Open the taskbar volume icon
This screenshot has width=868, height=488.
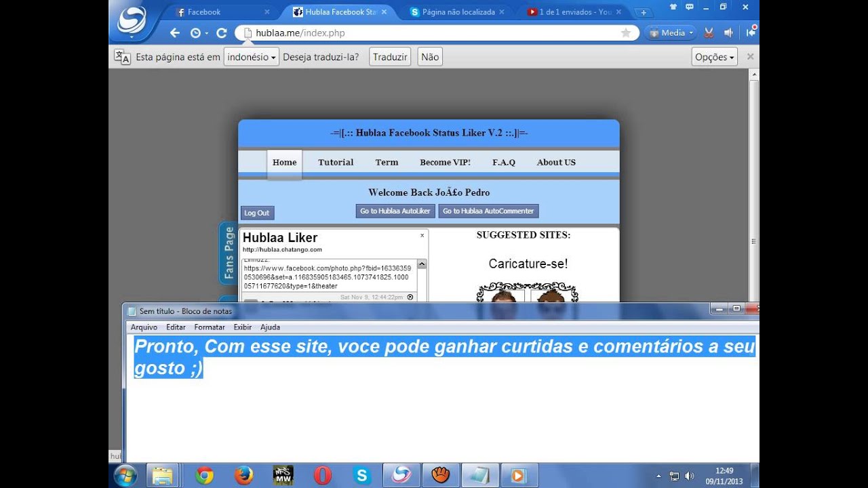pos(690,476)
